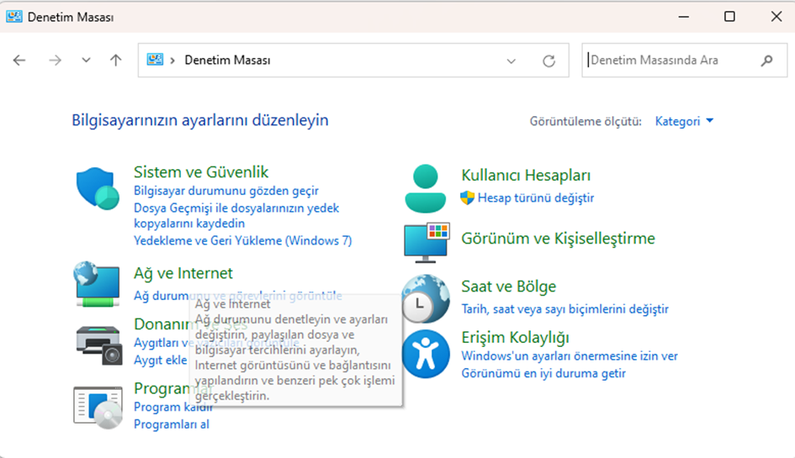795x458 pixels.
Task: Go up one folder level with up arrow
Action: pos(116,60)
